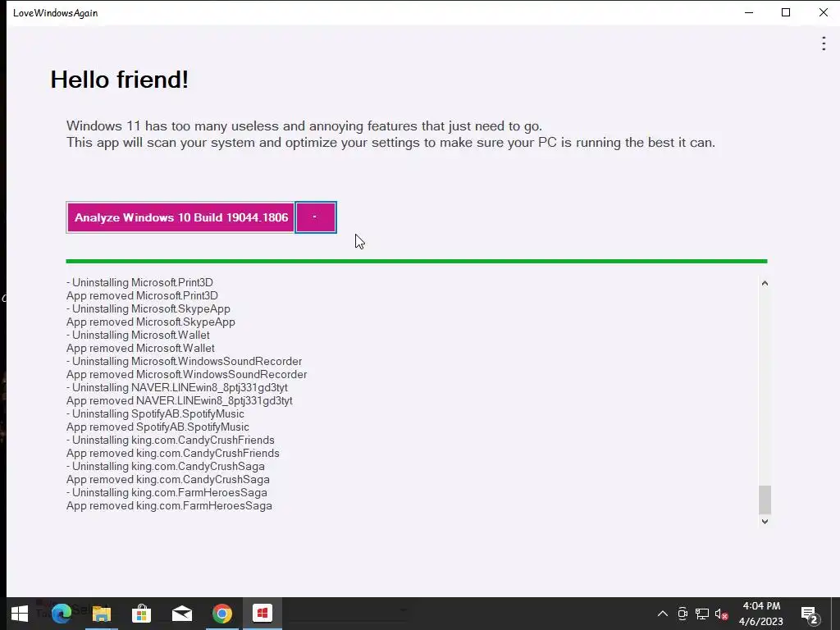Select '- Uninstalling king.com.FarmHeroesSaga' line
Screen dimensions: 840x630
click(167, 493)
